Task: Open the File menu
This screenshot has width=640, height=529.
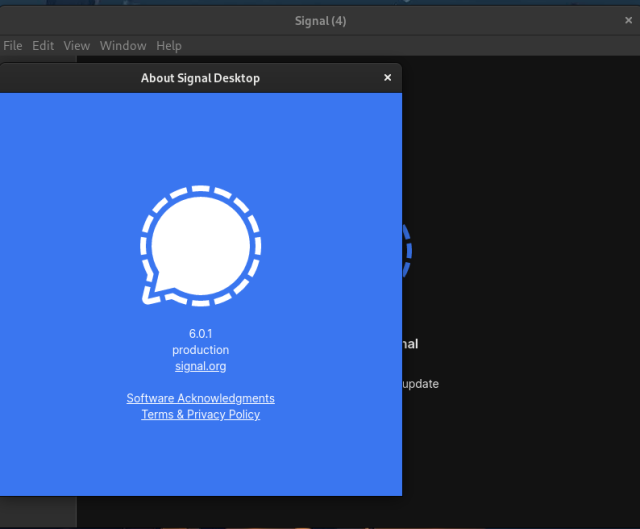Action: point(13,46)
